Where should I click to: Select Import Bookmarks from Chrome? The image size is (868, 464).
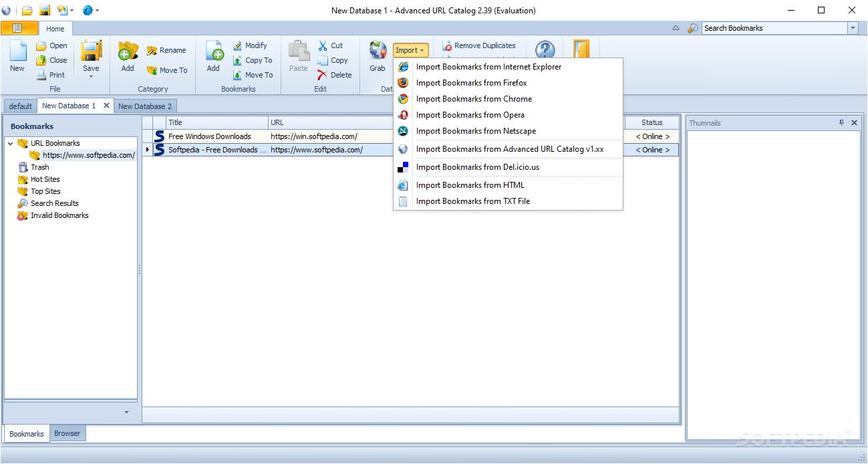[x=508, y=99]
